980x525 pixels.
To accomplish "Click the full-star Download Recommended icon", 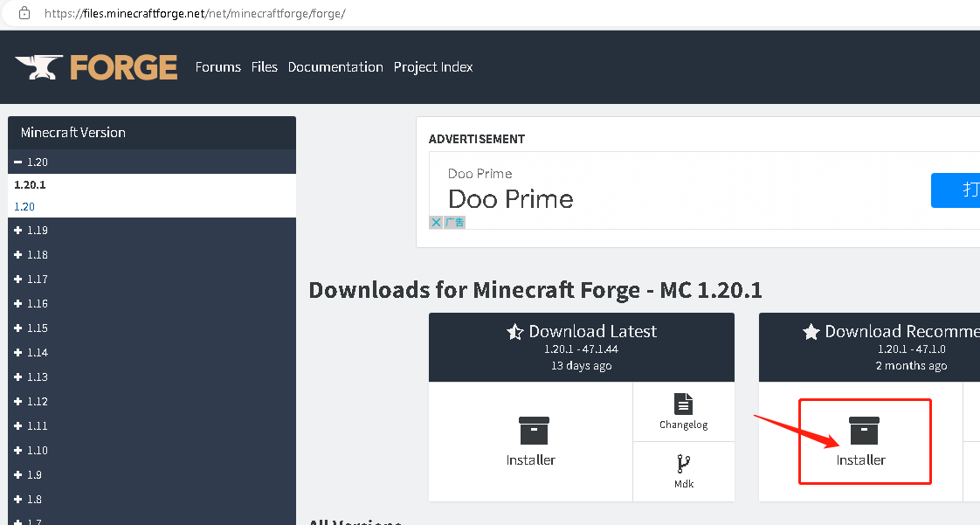I will [x=811, y=332].
